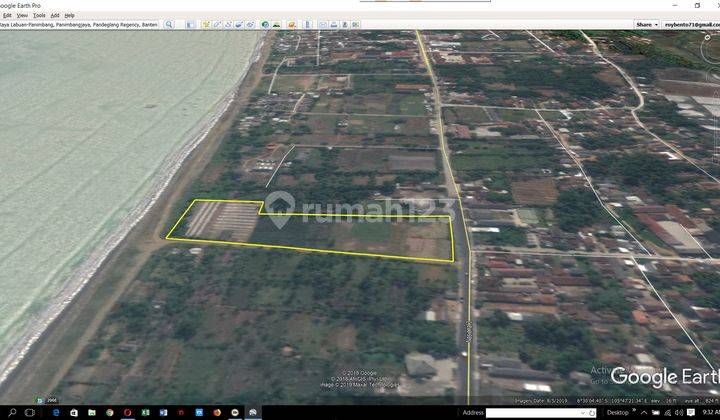Screen dimensions: 720x420
Task: Open Windows taskbar search
Action: click(x=12, y=412)
